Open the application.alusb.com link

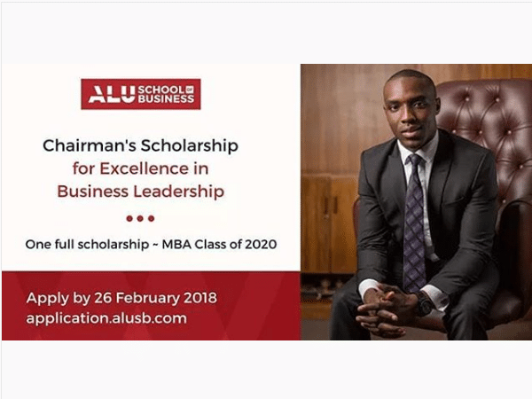pos(106,318)
